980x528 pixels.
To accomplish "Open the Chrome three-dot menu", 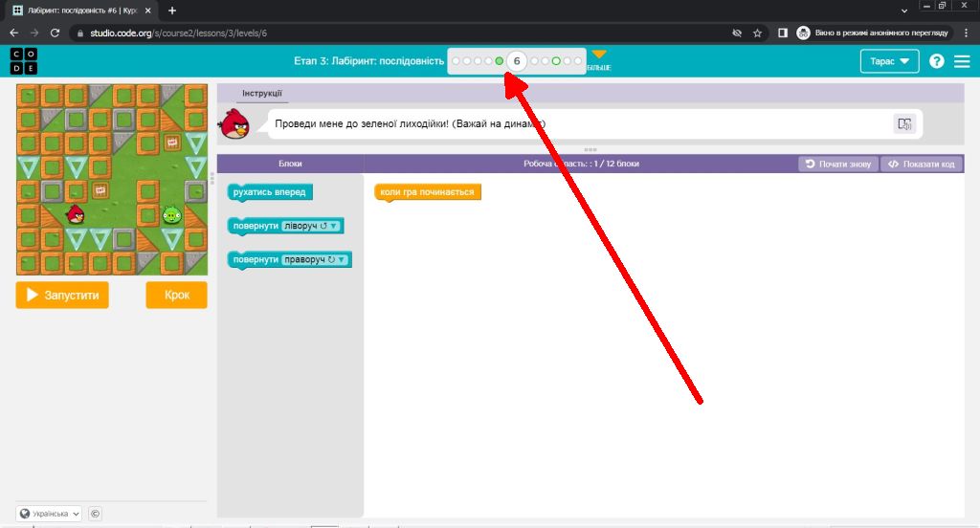I will [x=967, y=33].
